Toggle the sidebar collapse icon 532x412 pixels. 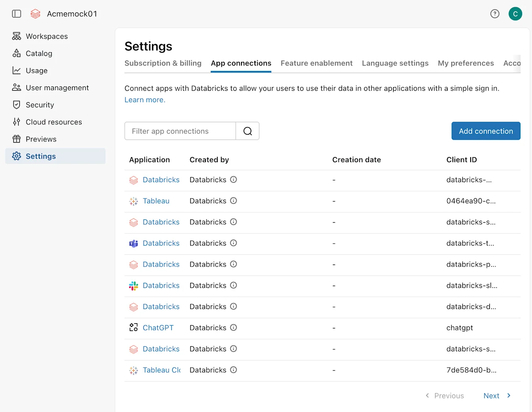pos(17,14)
